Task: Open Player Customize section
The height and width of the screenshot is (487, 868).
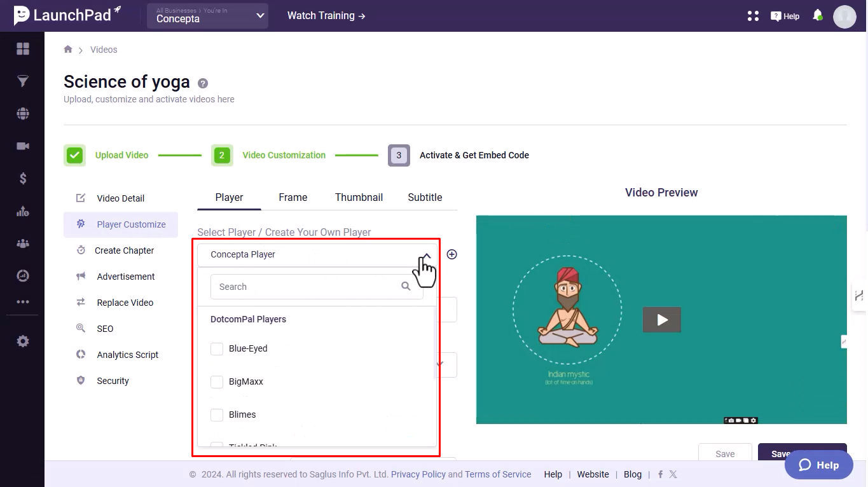Action: 121,224
